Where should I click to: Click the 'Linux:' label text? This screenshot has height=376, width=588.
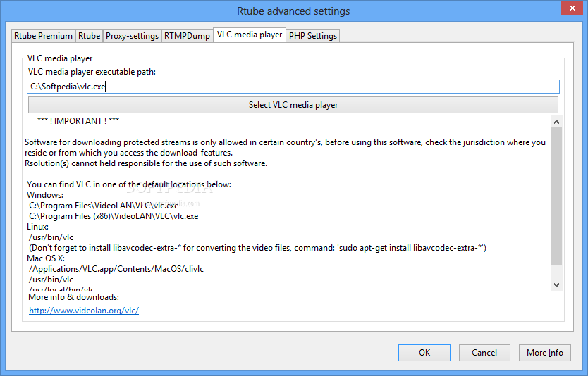pyautogui.click(x=37, y=227)
